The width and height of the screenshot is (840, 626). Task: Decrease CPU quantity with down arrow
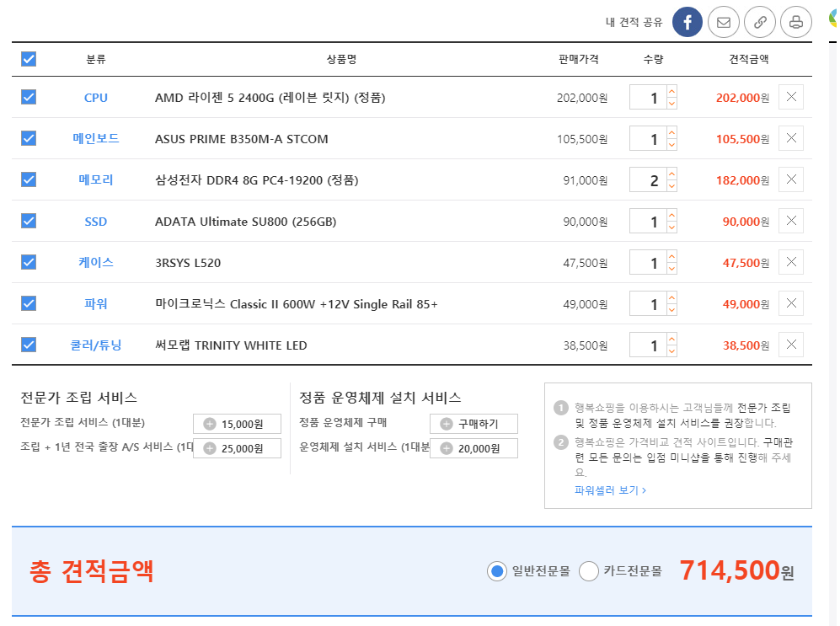pyautogui.click(x=671, y=104)
